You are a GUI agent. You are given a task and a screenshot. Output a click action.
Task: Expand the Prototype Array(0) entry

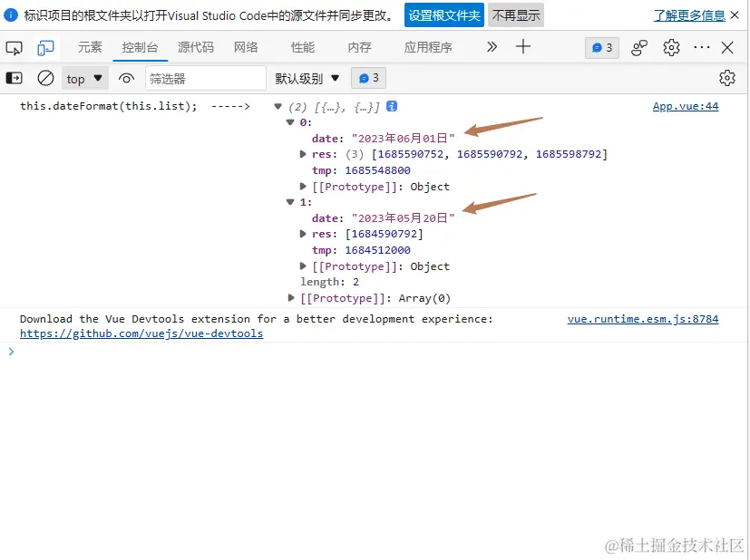tap(291, 298)
